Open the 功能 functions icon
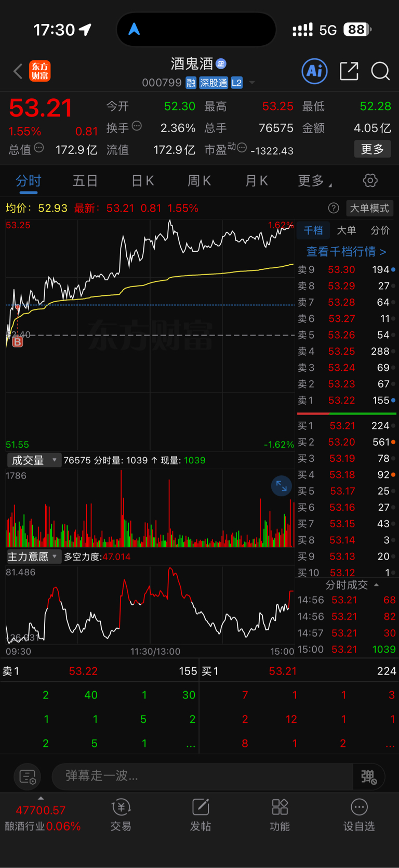399x868 pixels. click(280, 814)
